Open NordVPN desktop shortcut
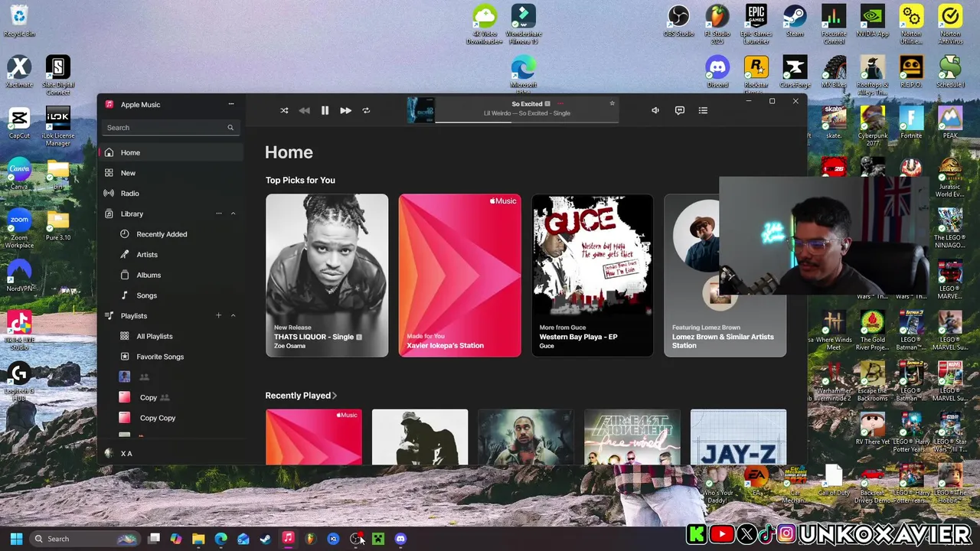 [19, 275]
